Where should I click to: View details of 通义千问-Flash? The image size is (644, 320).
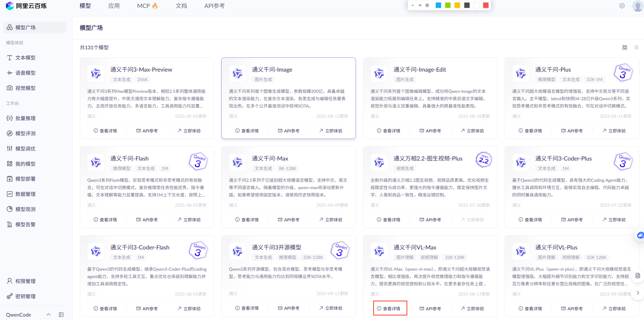[x=105, y=220]
